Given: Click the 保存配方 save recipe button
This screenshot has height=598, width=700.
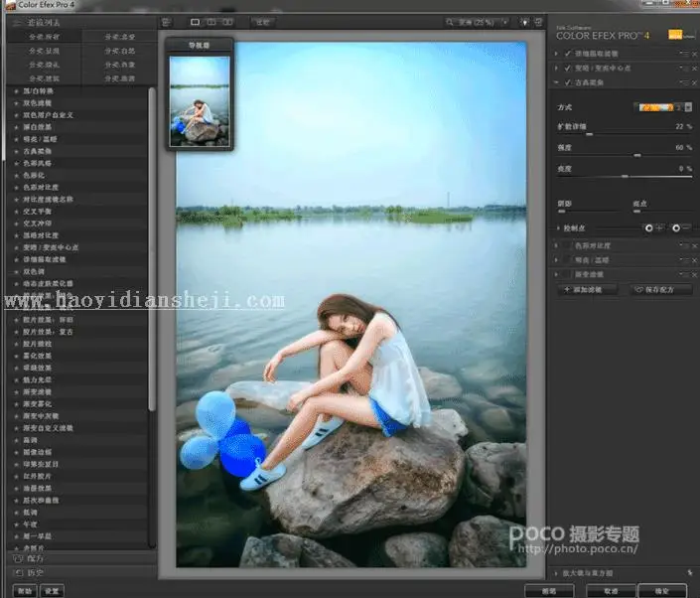Looking at the screenshot, I should coord(661,290).
